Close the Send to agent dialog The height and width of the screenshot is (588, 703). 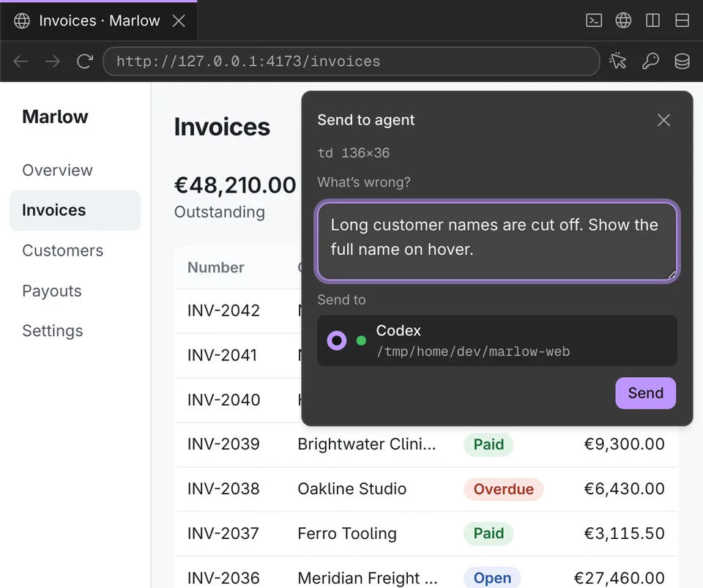[x=663, y=120]
